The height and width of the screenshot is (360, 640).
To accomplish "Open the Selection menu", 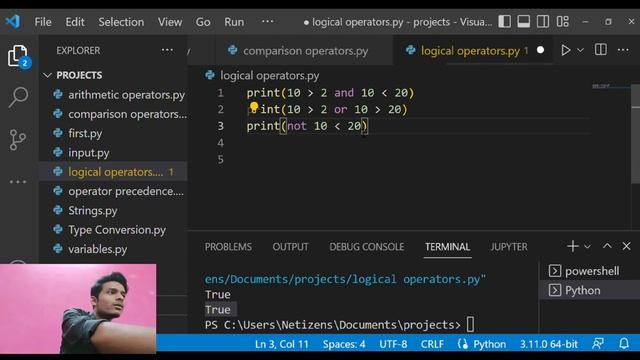I will [121, 22].
